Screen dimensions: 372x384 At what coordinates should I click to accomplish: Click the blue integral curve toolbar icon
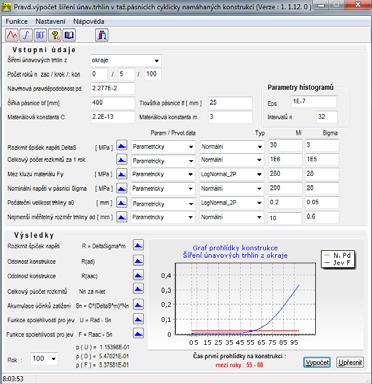pyautogui.click(x=26, y=35)
